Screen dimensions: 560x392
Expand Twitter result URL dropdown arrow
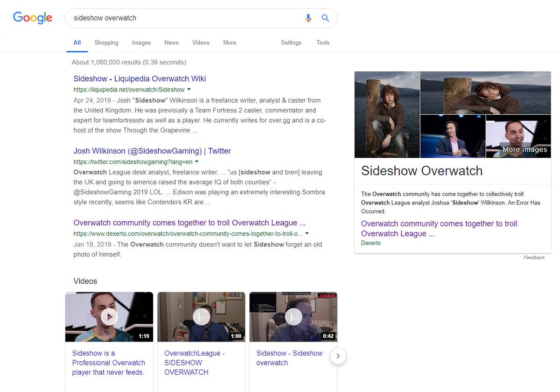point(196,161)
